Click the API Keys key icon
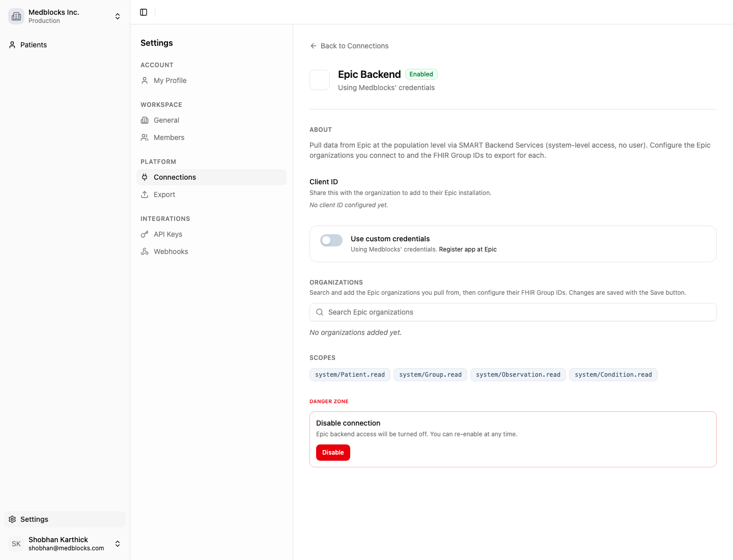The height and width of the screenshot is (560, 733). coord(145,234)
